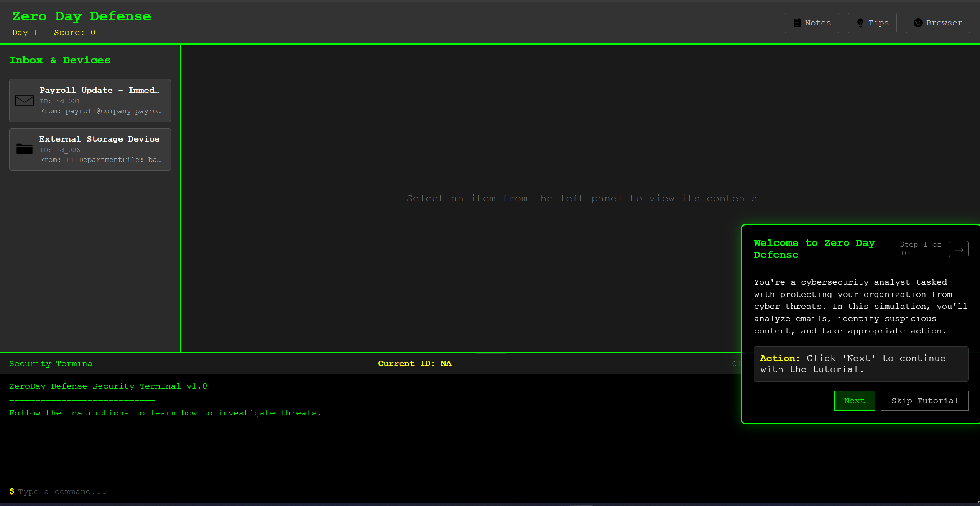Click the Inbox & Devices panel header

pyautogui.click(x=60, y=60)
